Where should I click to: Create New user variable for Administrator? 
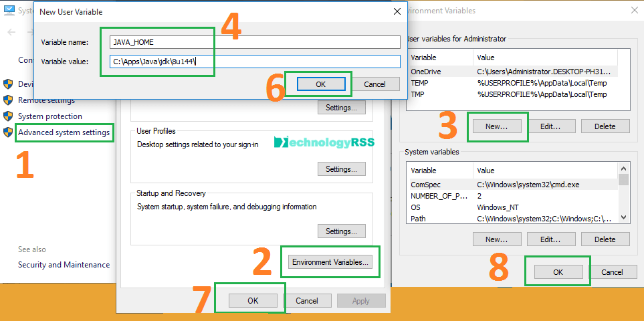tap(496, 126)
